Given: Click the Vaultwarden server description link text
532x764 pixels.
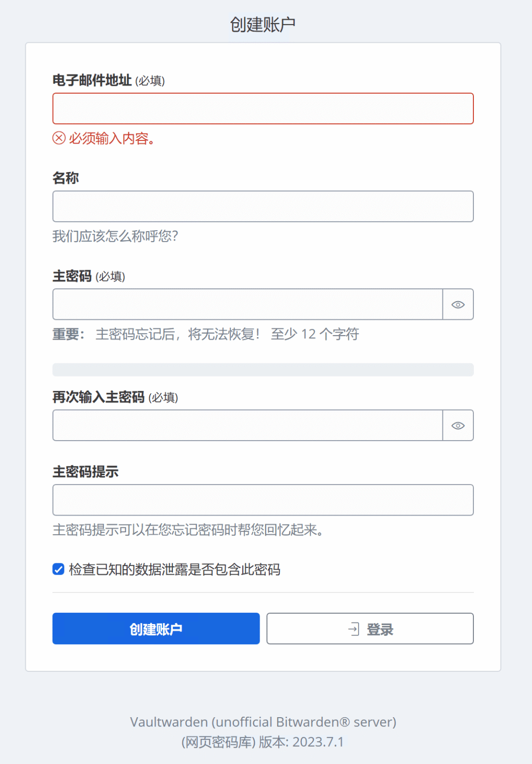Looking at the screenshot, I should (263, 722).
